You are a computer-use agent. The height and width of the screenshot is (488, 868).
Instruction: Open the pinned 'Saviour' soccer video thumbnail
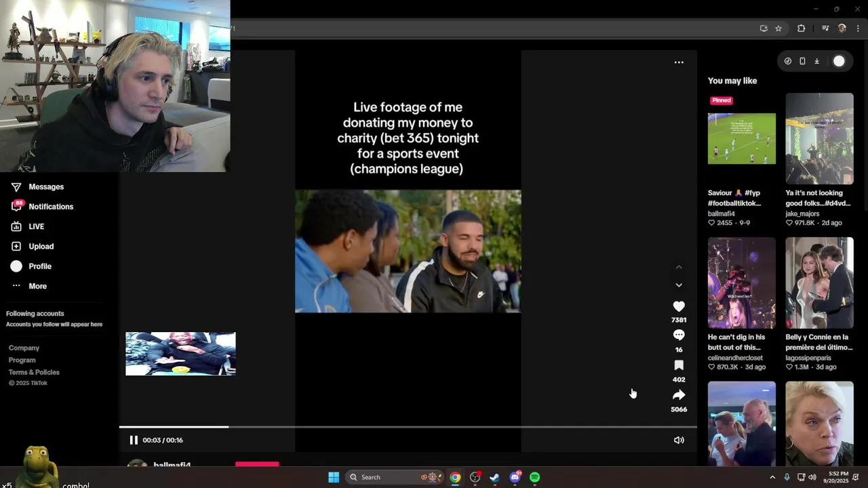tap(742, 138)
